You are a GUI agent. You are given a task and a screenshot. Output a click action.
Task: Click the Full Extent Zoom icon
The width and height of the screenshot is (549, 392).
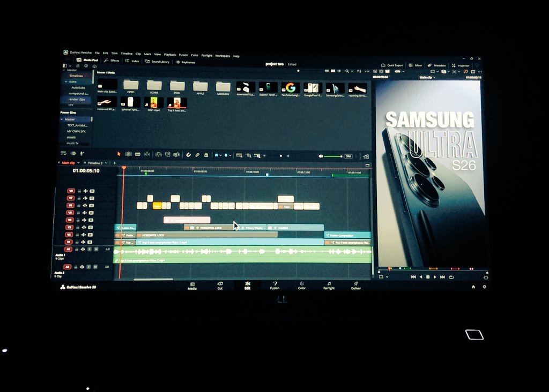239,155
